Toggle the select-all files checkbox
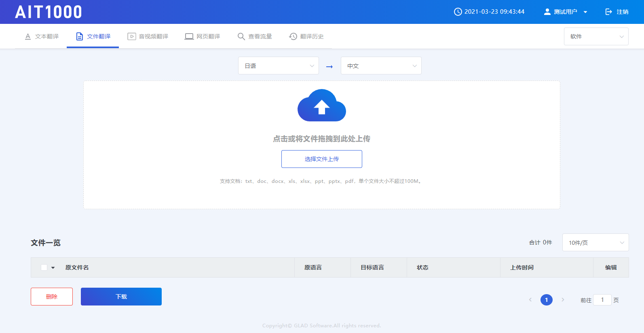This screenshot has height=333, width=644. 44,267
